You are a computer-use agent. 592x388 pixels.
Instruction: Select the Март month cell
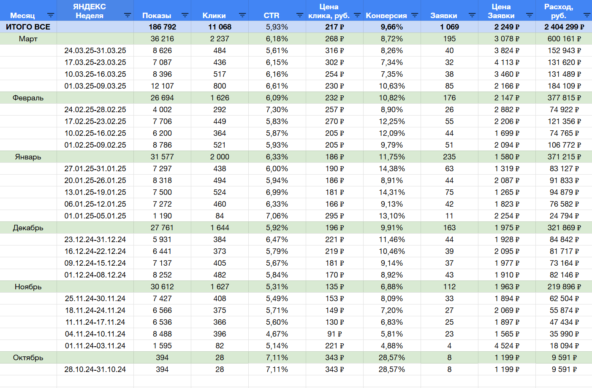pyautogui.click(x=28, y=39)
